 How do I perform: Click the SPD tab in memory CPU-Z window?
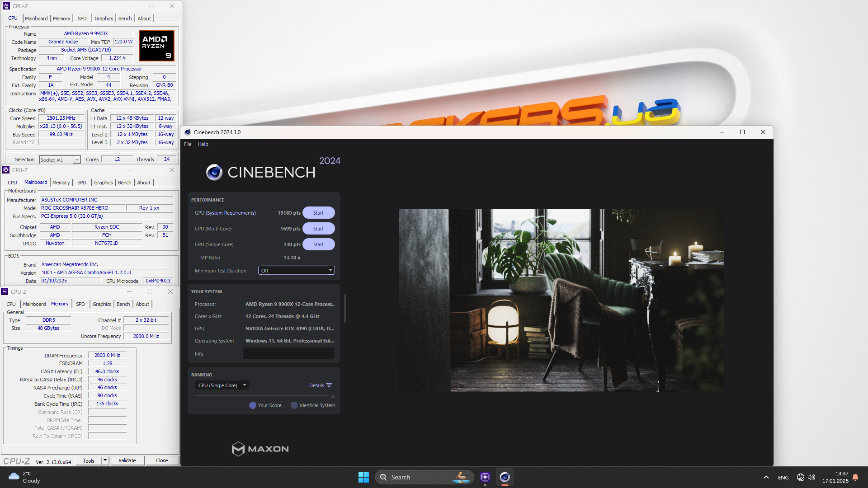click(80, 304)
